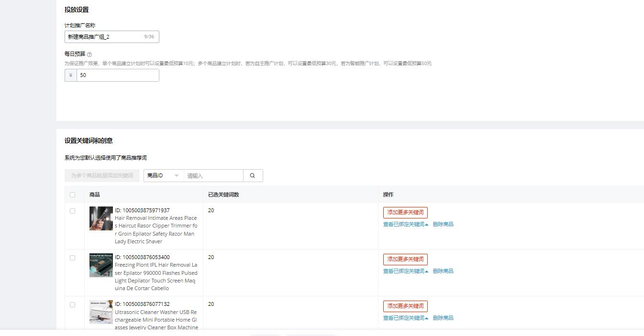Click the ¥ currency symbol on the budget field
This screenshot has width=644, height=336.
(70, 75)
